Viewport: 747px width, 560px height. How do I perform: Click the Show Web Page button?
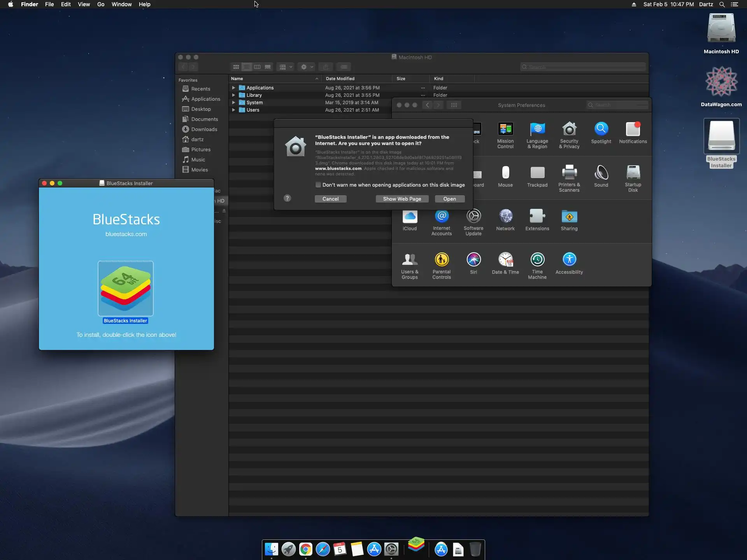402,199
